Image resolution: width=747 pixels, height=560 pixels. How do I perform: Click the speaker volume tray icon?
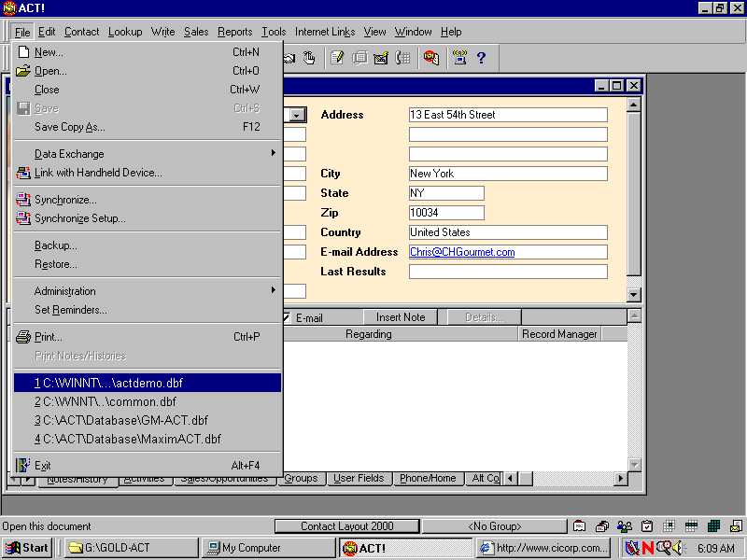tap(676, 548)
